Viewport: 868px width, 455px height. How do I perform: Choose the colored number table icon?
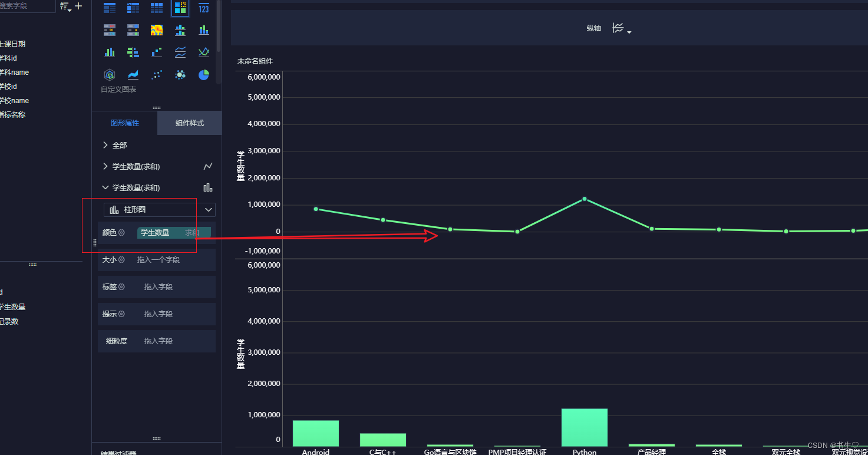coord(110,30)
